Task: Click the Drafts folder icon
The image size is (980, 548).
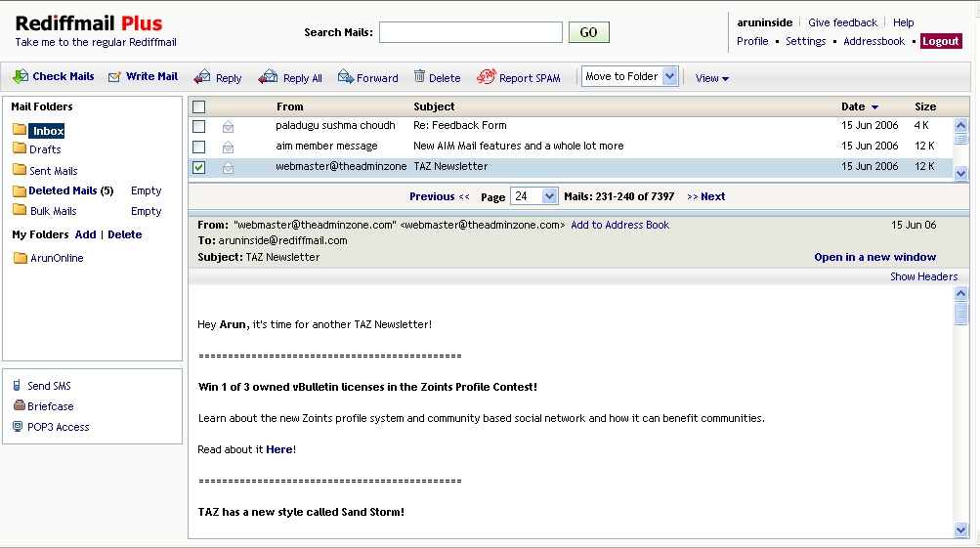Action: [x=20, y=148]
